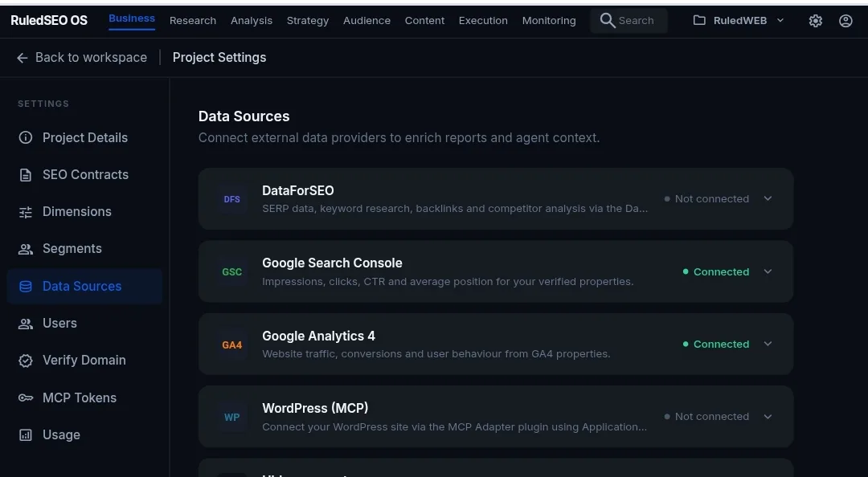The width and height of the screenshot is (868, 477).
Task: Open Users settings page
Action: click(x=84, y=324)
